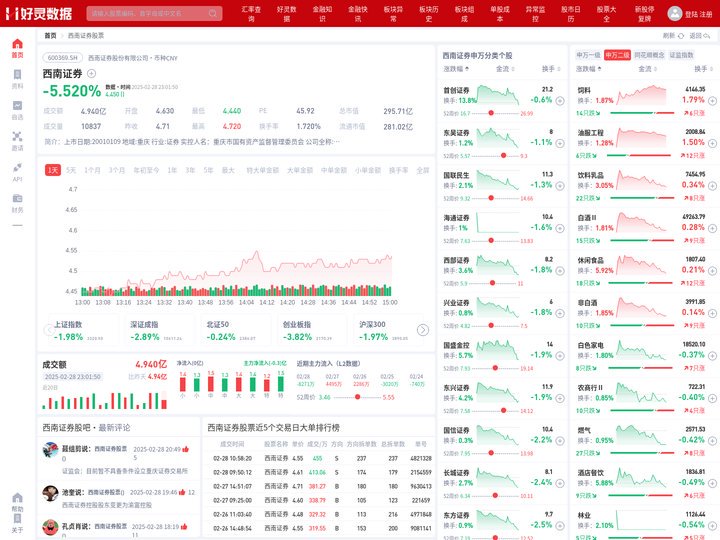Click the 返回 back icon

707,35
